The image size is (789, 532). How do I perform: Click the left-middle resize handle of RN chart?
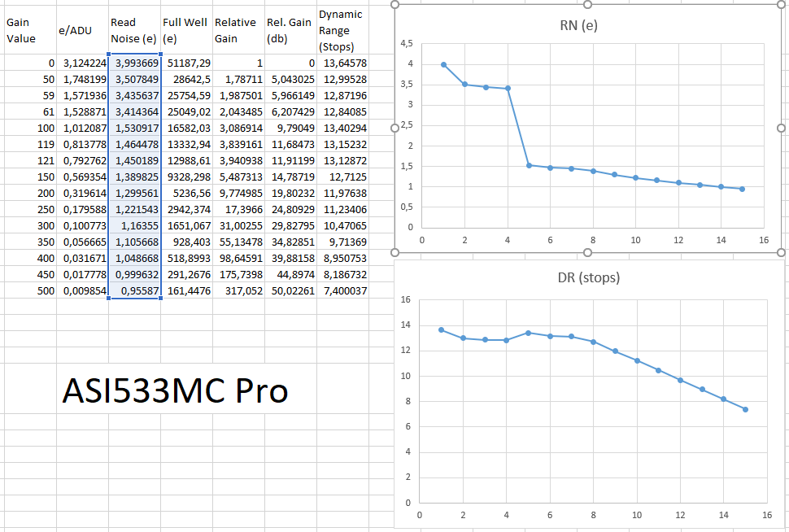tap(395, 128)
